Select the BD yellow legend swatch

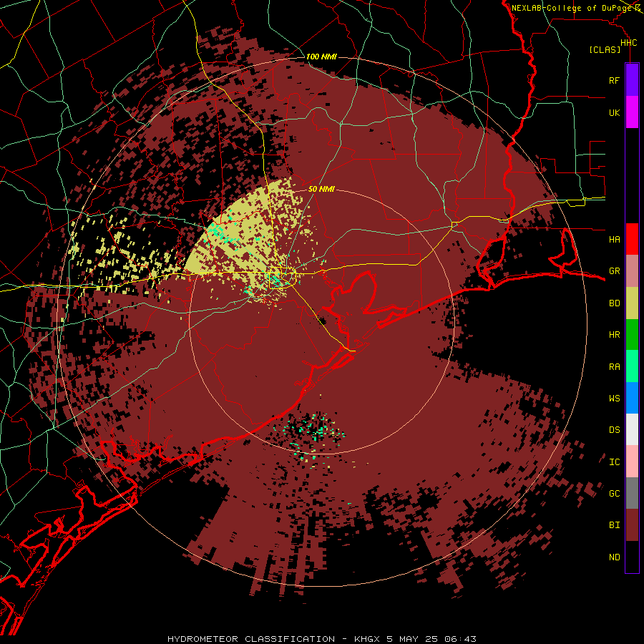(x=632, y=303)
